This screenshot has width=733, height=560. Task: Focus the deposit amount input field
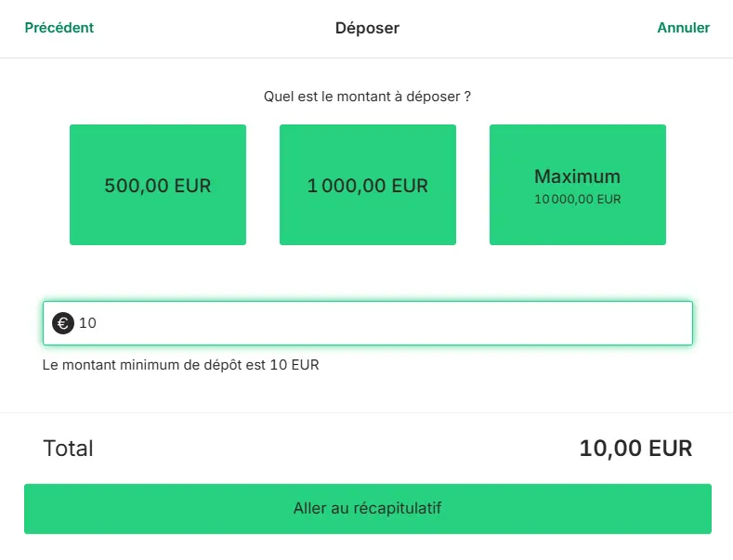point(368,323)
